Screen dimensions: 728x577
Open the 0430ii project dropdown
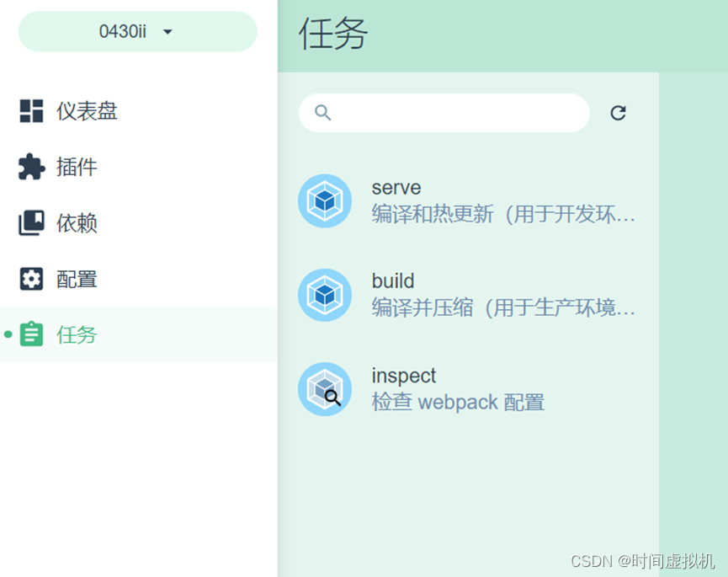tap(136, 31)
